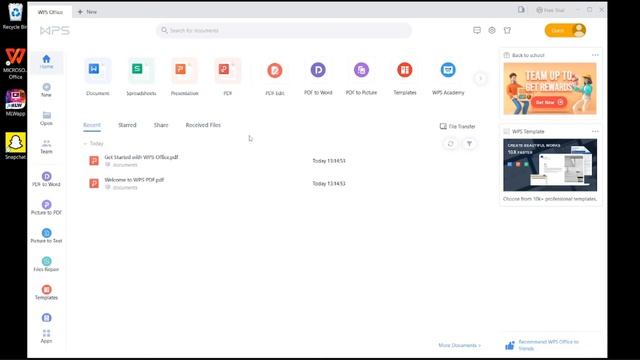Create a new Document

click(x=98, y=77)
